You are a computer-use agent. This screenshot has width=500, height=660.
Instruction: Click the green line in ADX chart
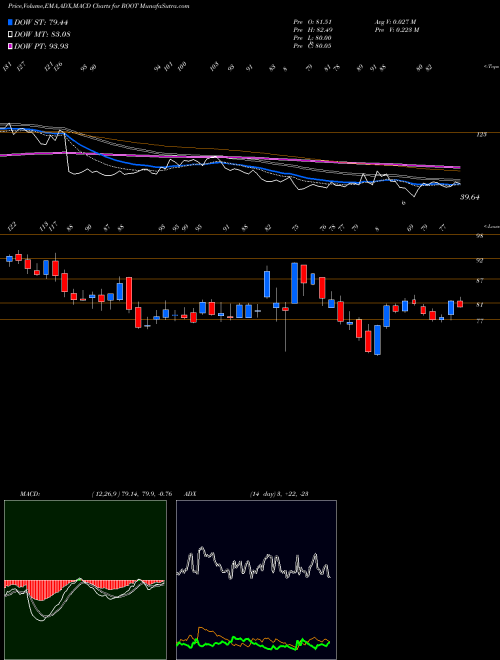(253, 641)
